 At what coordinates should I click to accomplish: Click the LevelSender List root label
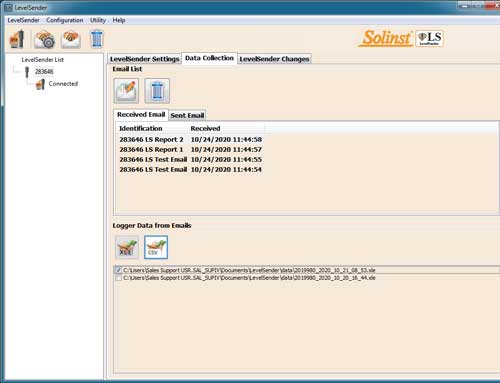tap(43, 60)
